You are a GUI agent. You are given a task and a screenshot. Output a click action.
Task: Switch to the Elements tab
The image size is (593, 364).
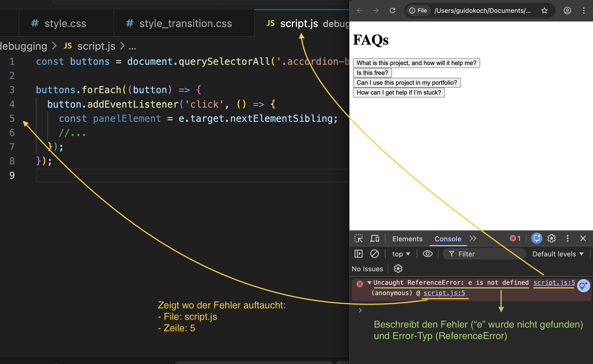coord(407,239)
